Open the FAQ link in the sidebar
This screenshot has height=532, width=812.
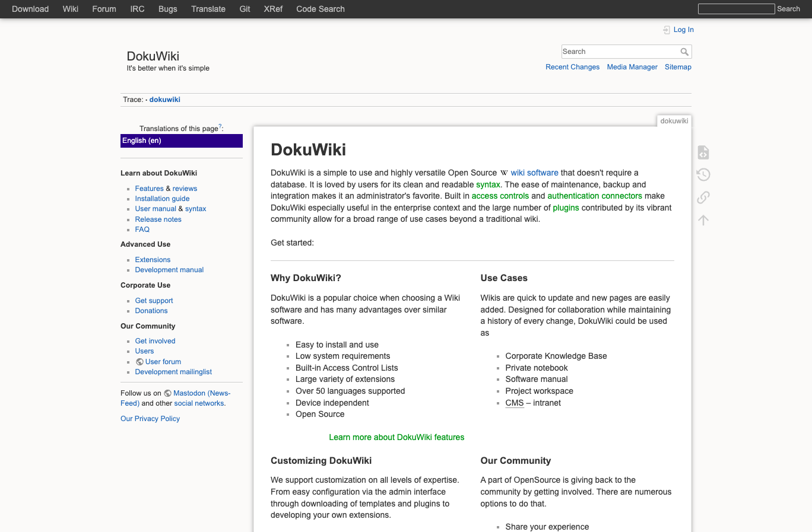point(142,230)
